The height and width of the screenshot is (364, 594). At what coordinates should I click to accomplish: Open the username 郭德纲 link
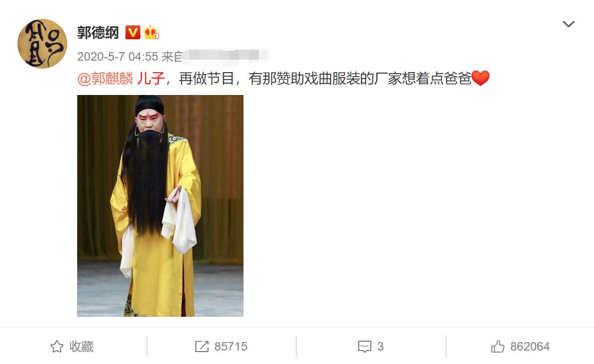coord(98,32)
